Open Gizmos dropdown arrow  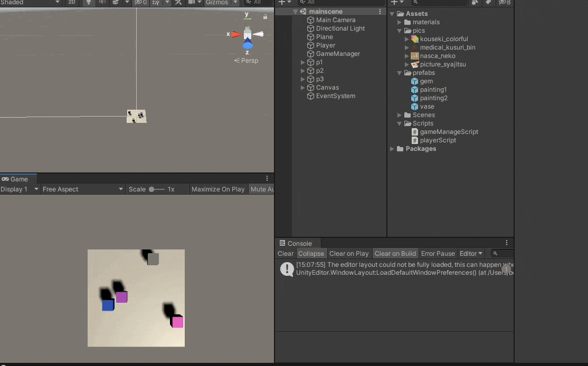point(235,2)
